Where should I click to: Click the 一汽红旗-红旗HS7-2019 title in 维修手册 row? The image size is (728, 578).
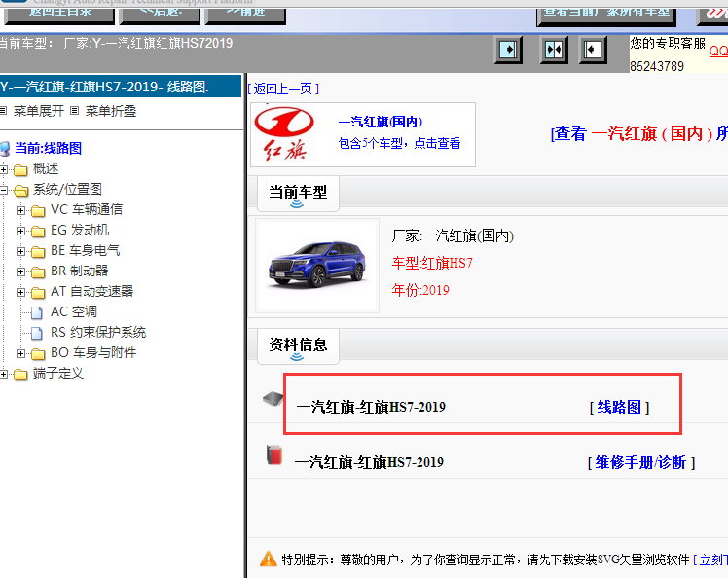[x=369, y=463]
